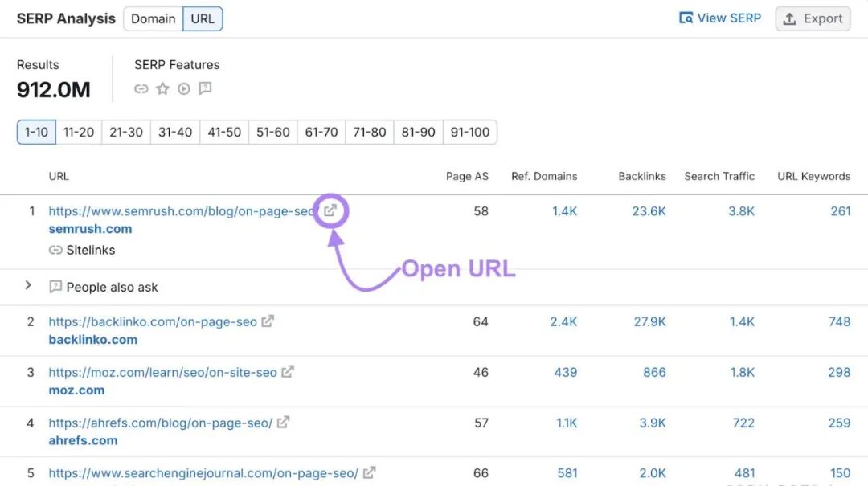
Task: Click the Results count 912.0M
Action: [x=54, y=90]
